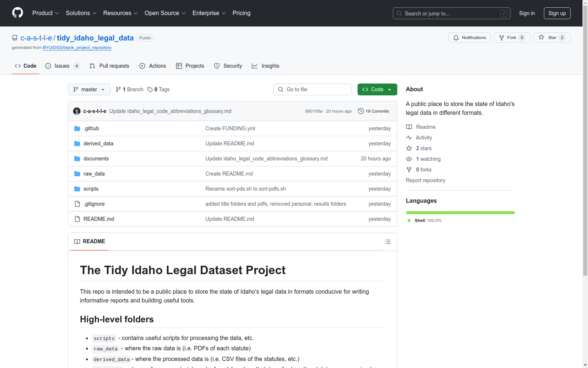The image size is (588, 368).
Task: Click the Star icon
Action: tap(541, 37)
